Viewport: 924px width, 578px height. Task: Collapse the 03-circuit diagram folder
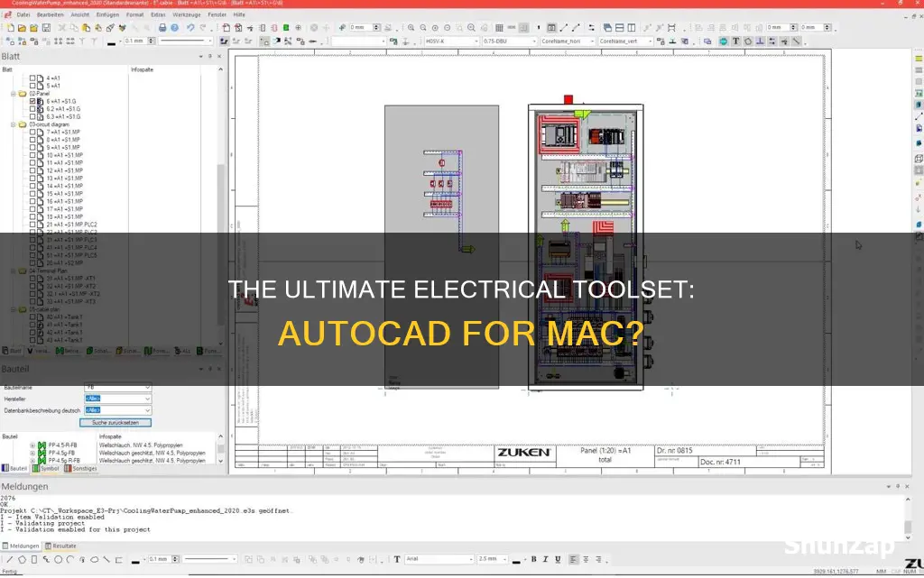pyautogui.click(x=13, y=124)
